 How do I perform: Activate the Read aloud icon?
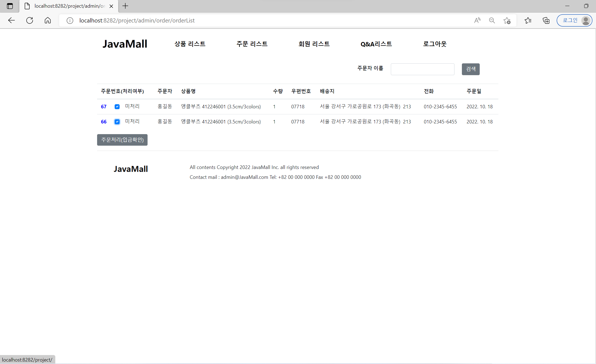(477, 20)
